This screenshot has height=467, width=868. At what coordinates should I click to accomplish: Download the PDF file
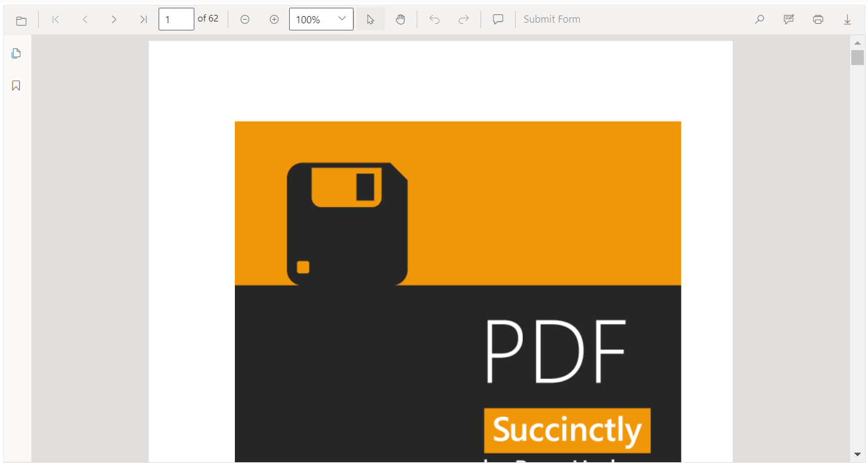pyautogui.click(x=847, y=20)
